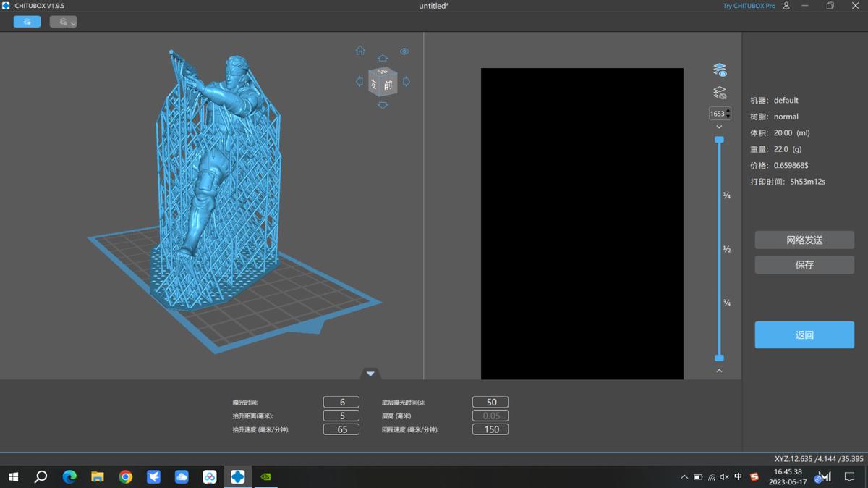Select the front face of the navigation cube
Viewport: 868px width, 488px height.
point(388,84)
